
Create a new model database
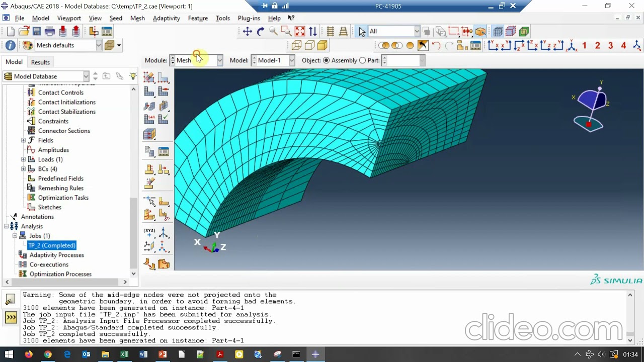pyautogui.click(x=11, y=32)
